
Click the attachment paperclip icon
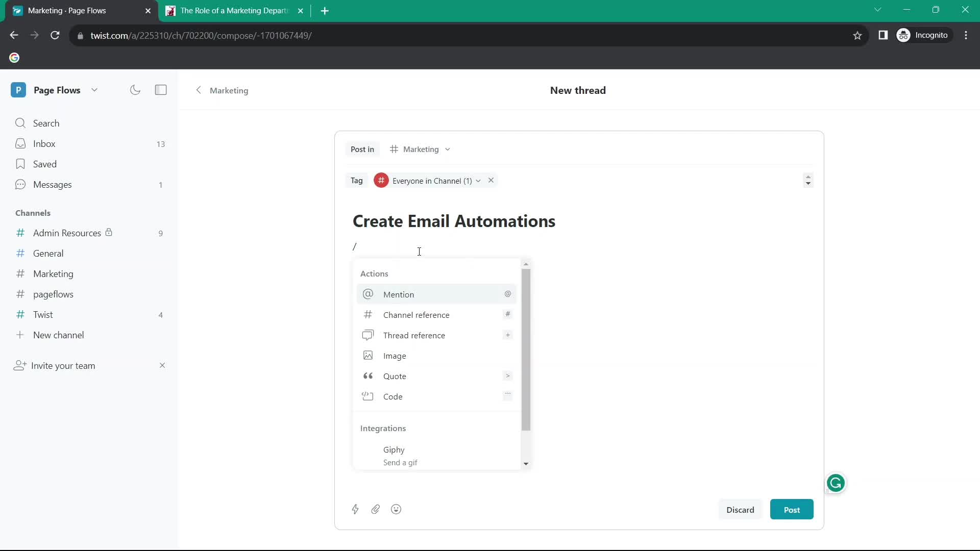coord(375,509)
